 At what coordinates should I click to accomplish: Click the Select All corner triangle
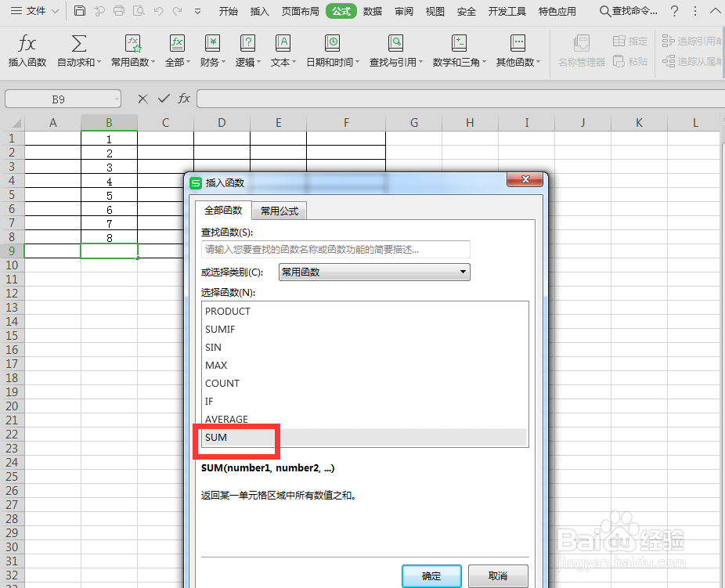16,123
